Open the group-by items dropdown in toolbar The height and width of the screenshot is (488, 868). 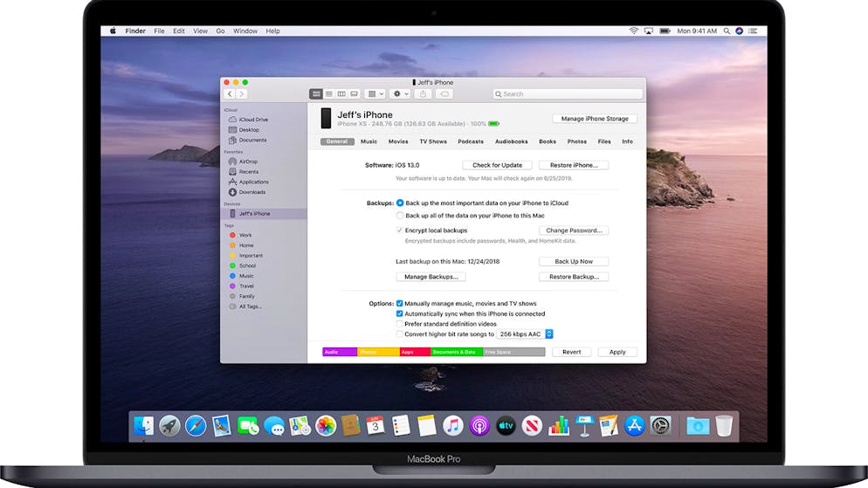click(375, 94)
